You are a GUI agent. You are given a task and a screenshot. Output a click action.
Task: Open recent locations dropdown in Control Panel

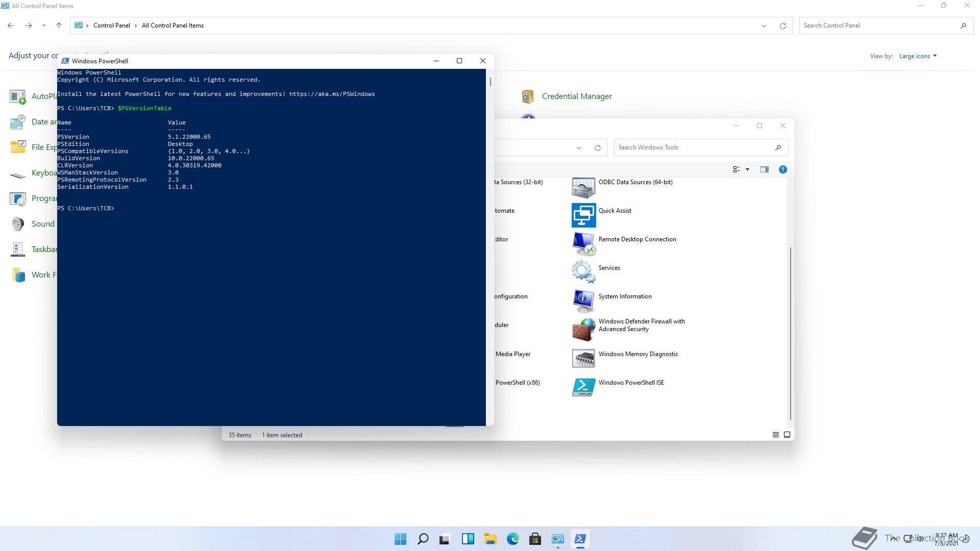point(44,26)
